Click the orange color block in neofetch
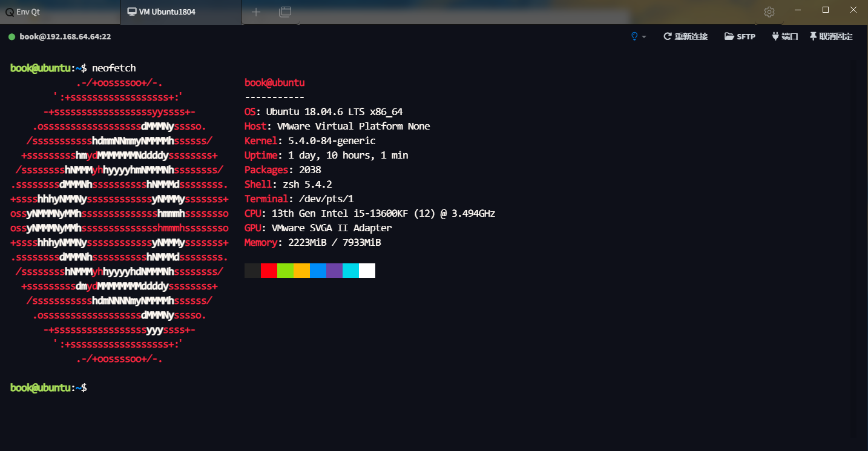This screenshot has width=868, height=451. click(x=301, y=271)
